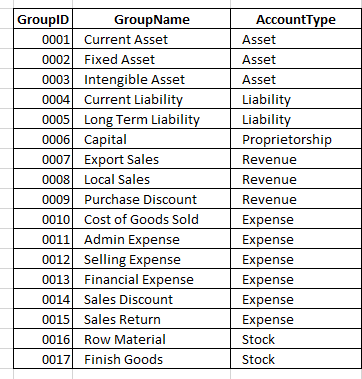Image resolution: width=362 pixels, height=379 pixels.
Task: Select the GroupID header cell
Action: pyautogui.click(x=43, y=19)
